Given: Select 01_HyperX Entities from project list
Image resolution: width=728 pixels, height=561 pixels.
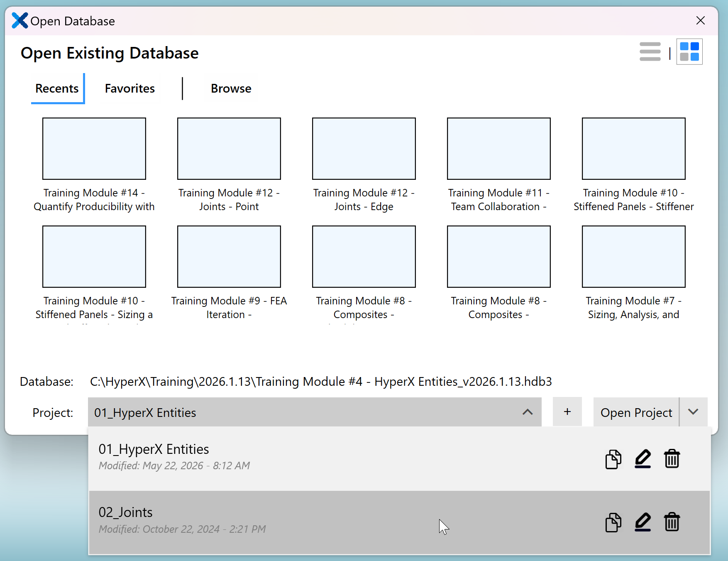Looking at the screenshot, I should [399, 458].
